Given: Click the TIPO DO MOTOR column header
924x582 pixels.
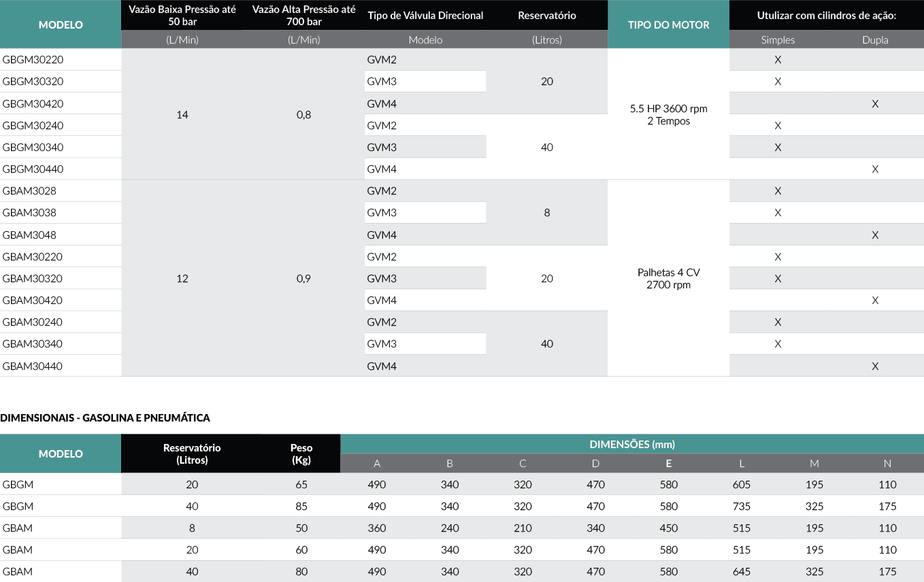Looking at the screenshot, I should click(x=668, y=24).
